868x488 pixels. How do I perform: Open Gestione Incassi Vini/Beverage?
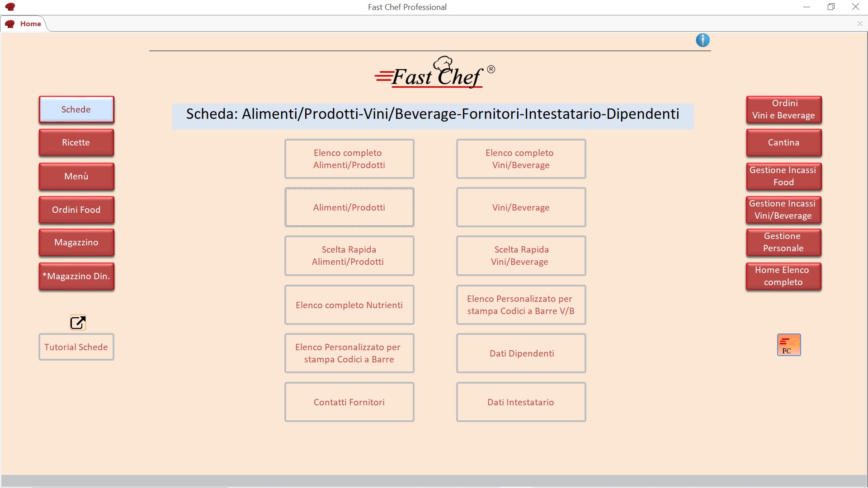pos(783,210)
